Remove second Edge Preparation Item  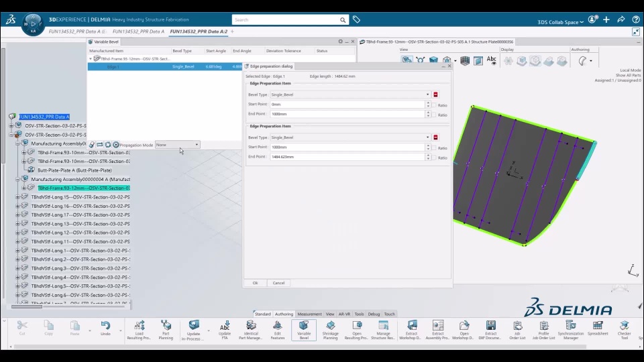pos(435,137)
